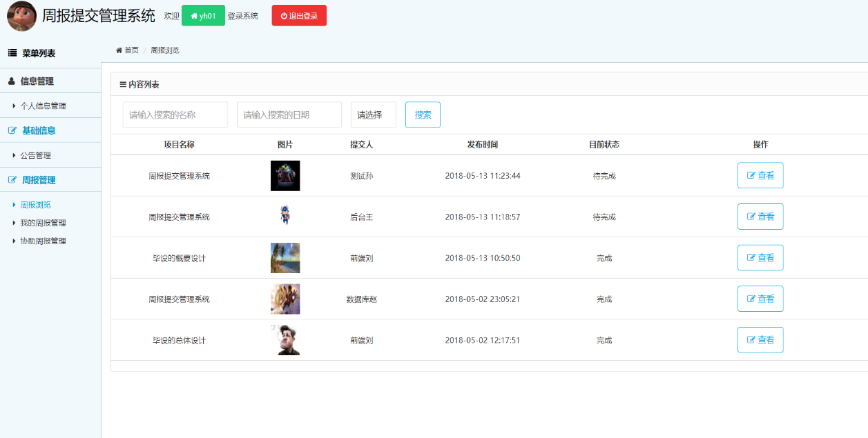Click the 发布时间 column header

click(x=483, y=145)
